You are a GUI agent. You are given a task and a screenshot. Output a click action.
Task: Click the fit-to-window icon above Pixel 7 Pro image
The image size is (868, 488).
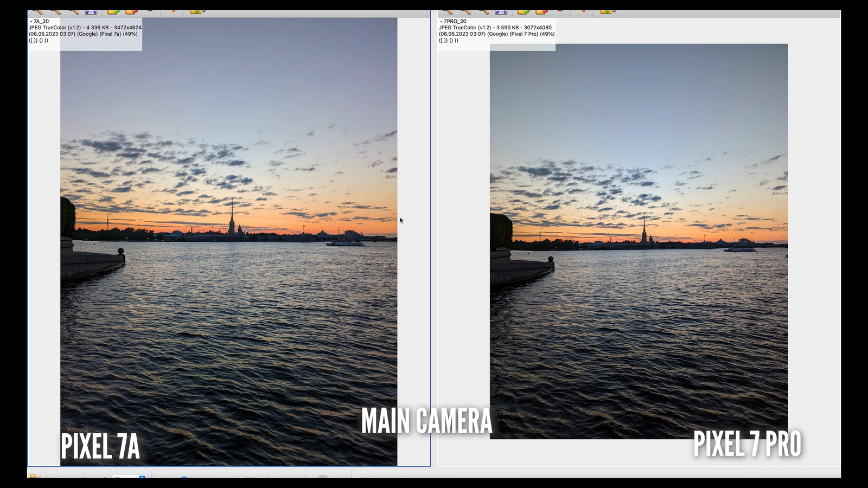(x=501, y=11)
